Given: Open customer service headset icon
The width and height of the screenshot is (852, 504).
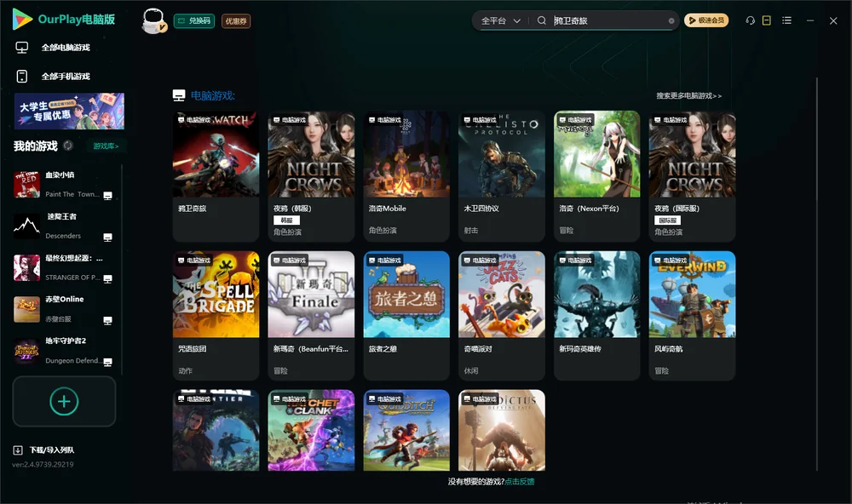Looking at the screenshot, I should click(x=750, y=20).
